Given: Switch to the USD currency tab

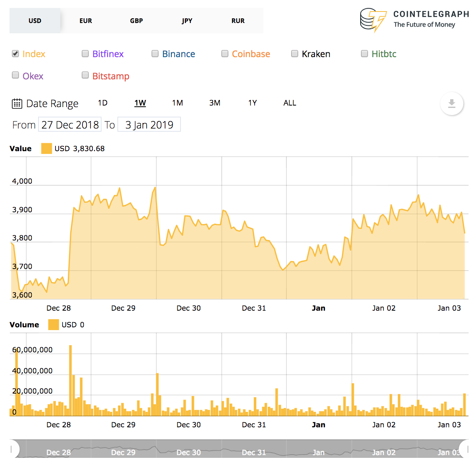Looking at the screenshot, I should (35, 21).
